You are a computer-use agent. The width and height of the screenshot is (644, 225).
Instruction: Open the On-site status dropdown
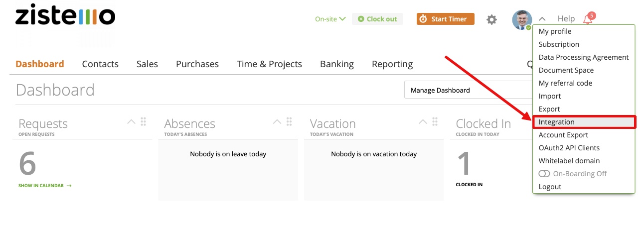[x=330, y=19]
